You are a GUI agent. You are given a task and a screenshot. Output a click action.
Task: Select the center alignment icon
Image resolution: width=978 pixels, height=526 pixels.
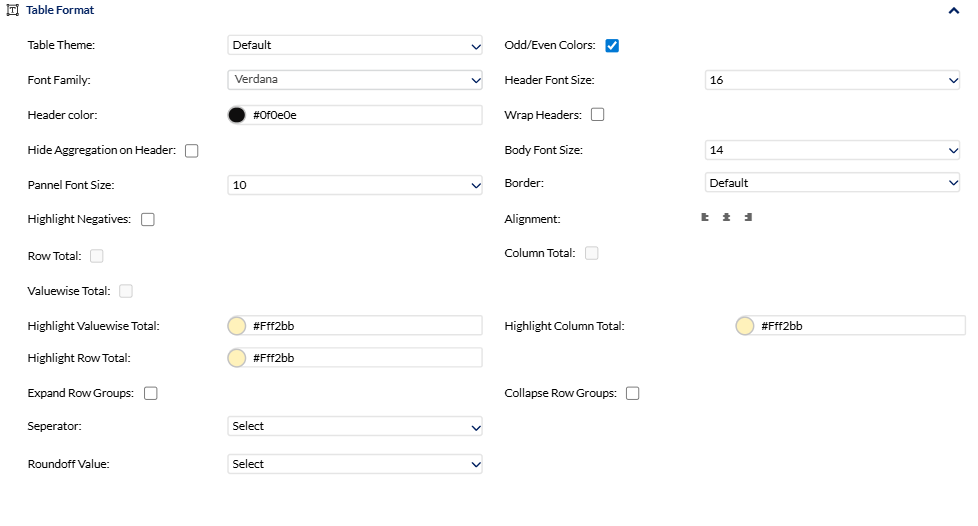click(727, 217)
